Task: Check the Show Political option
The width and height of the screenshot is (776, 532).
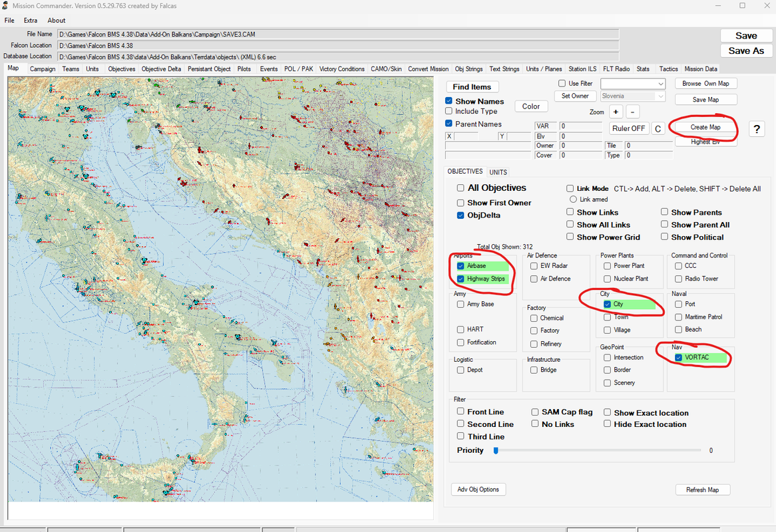Action: coord(664,237)
